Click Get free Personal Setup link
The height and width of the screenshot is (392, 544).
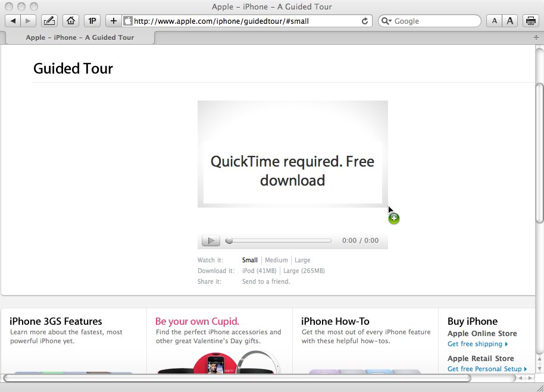tap(487, 369)
